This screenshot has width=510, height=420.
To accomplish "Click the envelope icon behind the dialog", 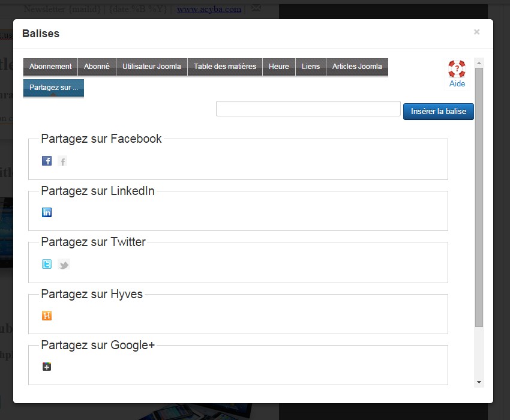I will click(256, 7).
